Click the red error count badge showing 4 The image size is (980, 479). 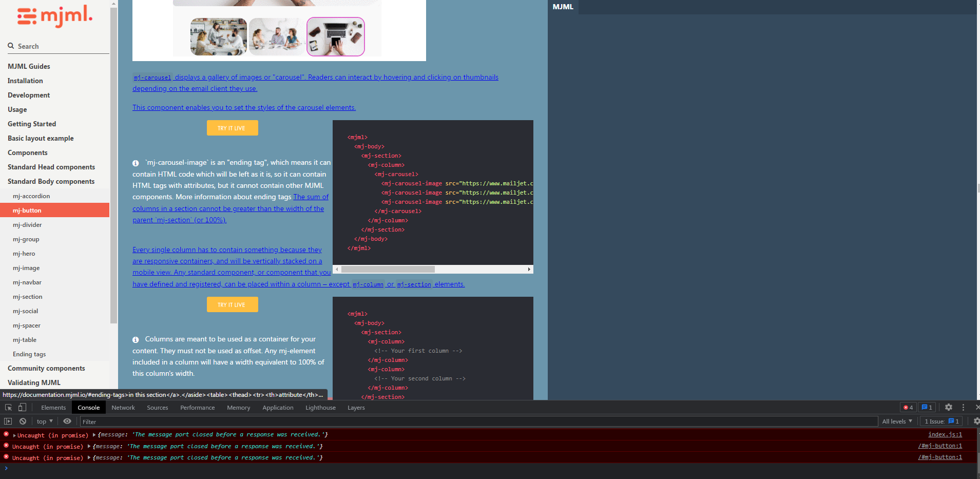click(x=907, y=407)
